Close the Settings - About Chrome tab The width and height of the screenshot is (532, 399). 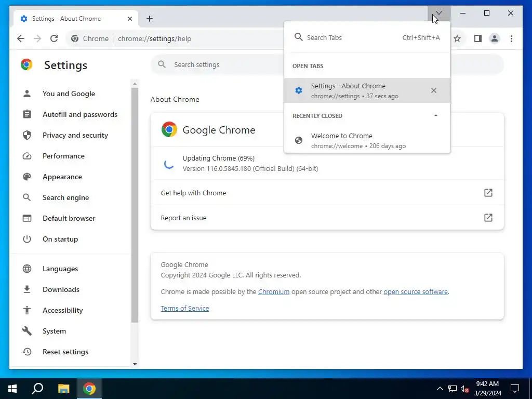tap(129, 19)
